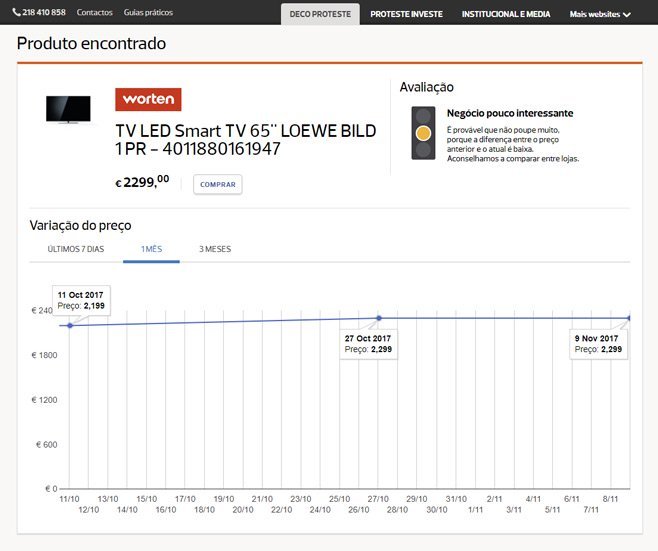Click the 27 Oct 2017 data point
The width and height of the screenshot is (658, 551).
(379, 318)
